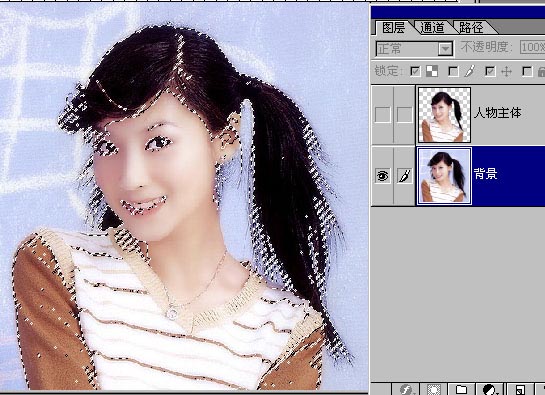The width and height of the screenshot is (545, 395).
Task: Click the padlock lock-all icon
Action: [542, 72]
